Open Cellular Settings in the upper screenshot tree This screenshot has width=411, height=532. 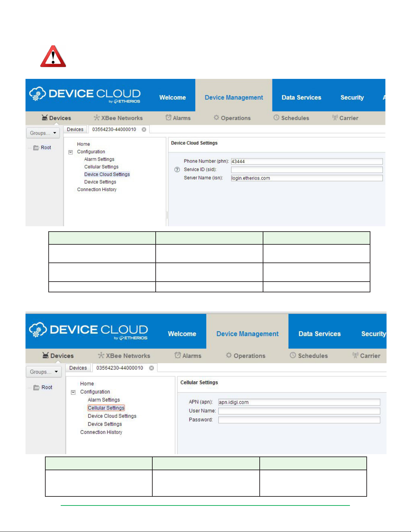[101, 167]
